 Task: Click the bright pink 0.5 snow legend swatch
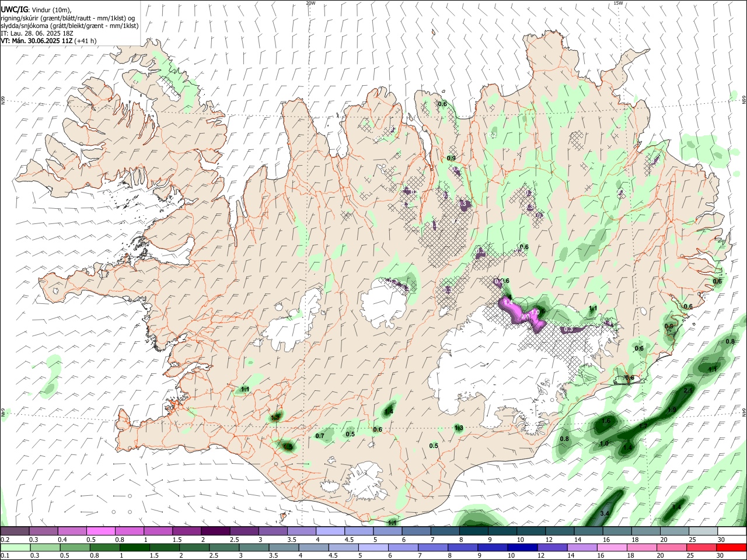100,531
